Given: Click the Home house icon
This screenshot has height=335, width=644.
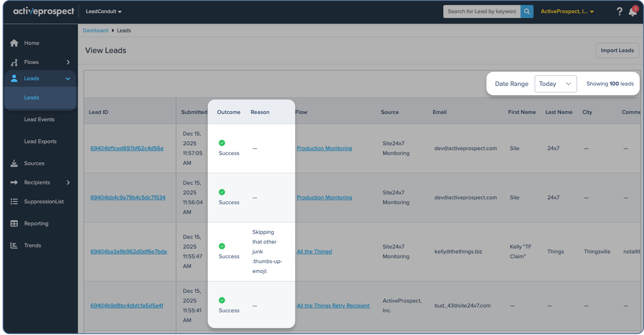Looking at the screenshot, I should pos(14,43).
